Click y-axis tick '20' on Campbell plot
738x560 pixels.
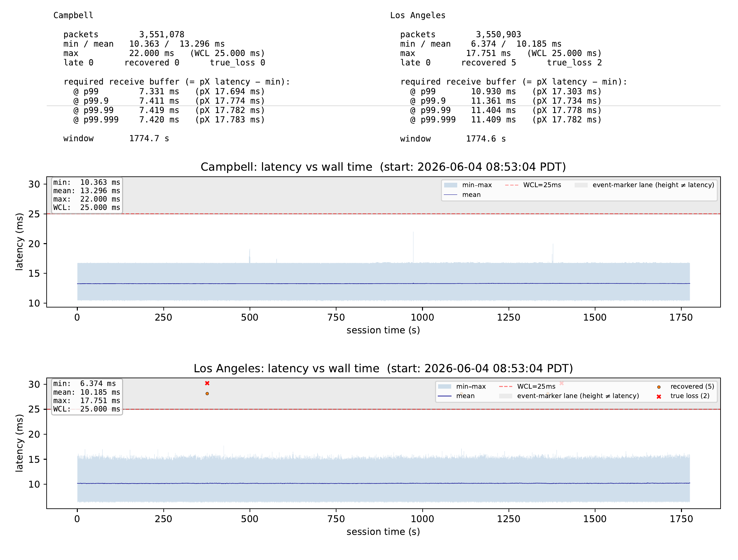coord(34,244)
